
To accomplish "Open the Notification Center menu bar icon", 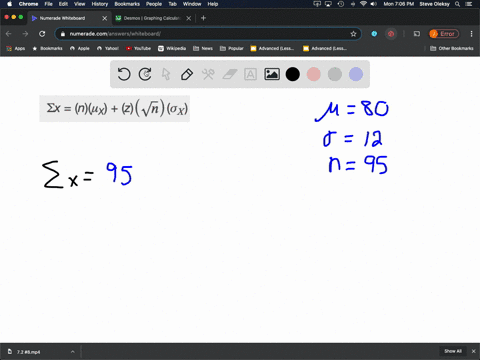I will click(469, 4).
